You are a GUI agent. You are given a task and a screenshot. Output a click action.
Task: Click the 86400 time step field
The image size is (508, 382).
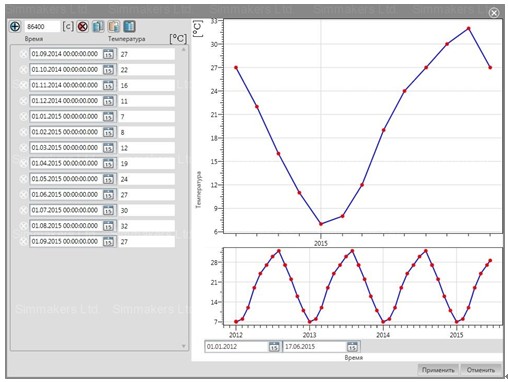(42, 26)
